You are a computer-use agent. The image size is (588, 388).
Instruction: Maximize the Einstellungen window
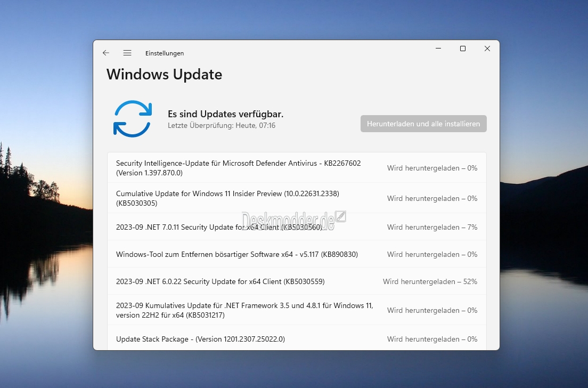click(463, 48)
